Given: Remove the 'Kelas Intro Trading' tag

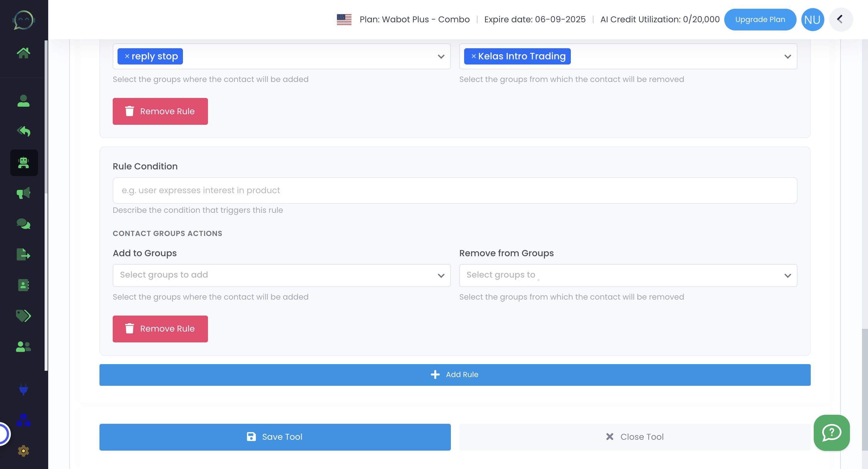Looking at the screenshot, I should pos(473,56).
